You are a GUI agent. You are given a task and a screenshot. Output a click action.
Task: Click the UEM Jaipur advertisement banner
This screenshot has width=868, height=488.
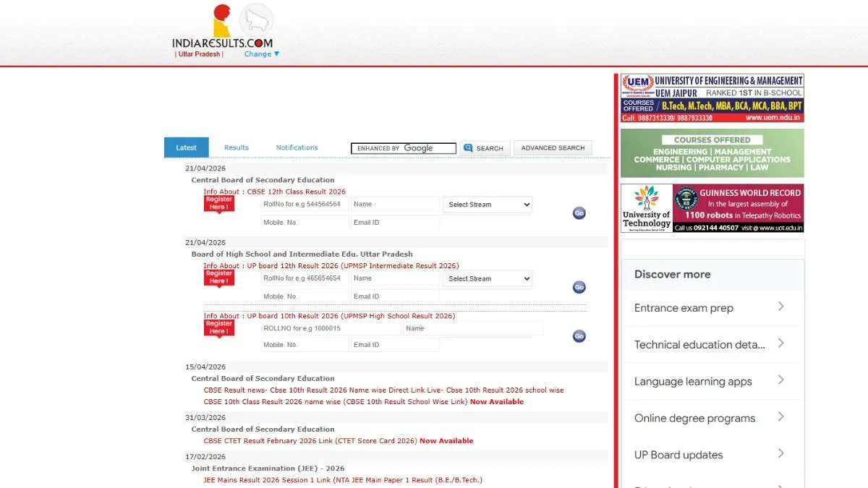pos(712,98)
